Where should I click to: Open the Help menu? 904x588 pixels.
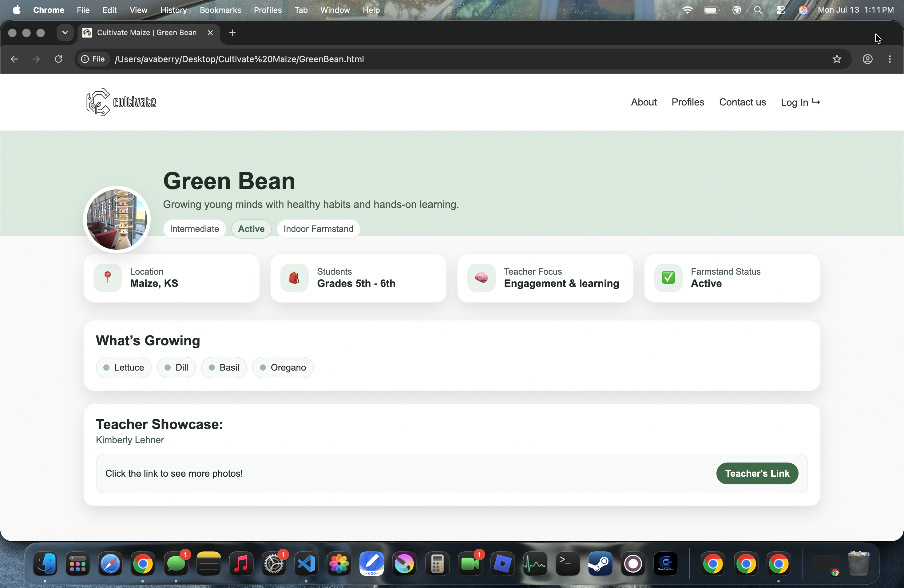coord(371,10)
